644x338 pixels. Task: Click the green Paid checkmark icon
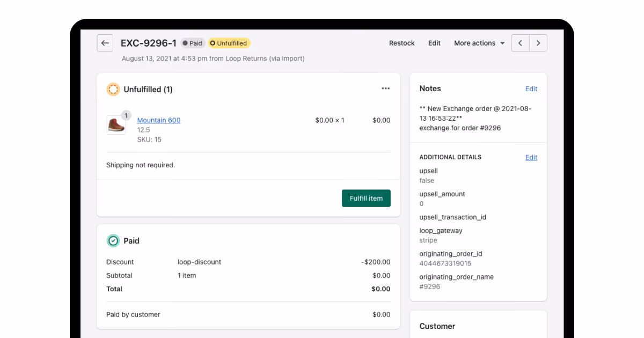[113, 241]
